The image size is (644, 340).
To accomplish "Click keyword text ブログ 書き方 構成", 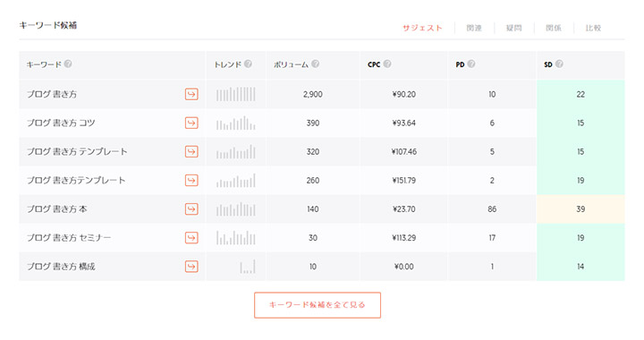I will (x=61, y=267).
